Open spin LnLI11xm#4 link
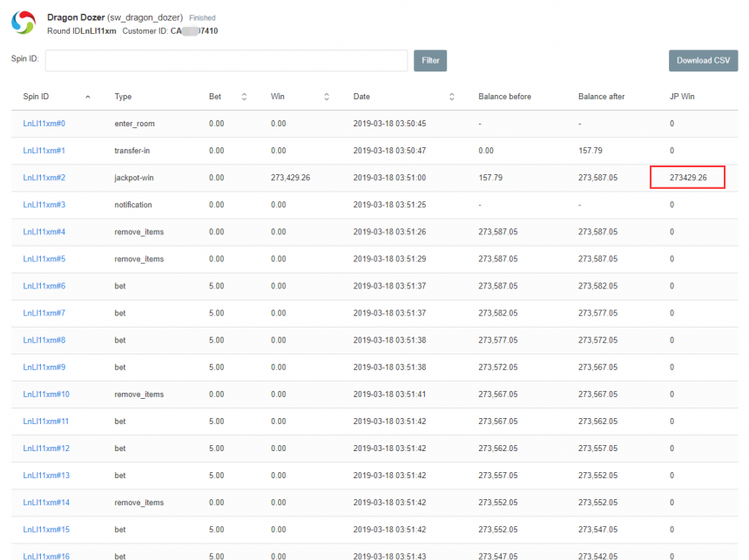Viewport: 749px width, 560px height. pos(44,232)
